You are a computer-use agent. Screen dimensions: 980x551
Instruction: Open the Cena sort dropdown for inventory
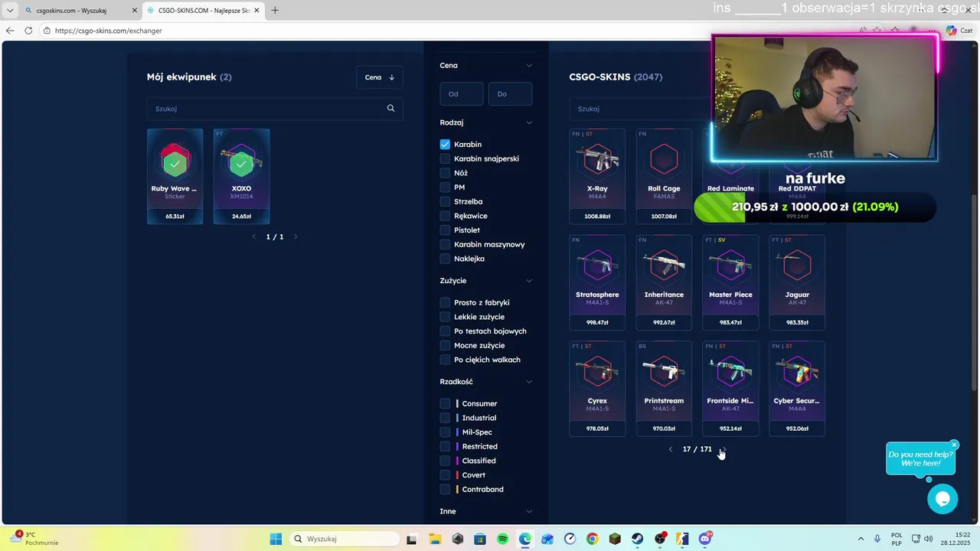tap(379, 77)
